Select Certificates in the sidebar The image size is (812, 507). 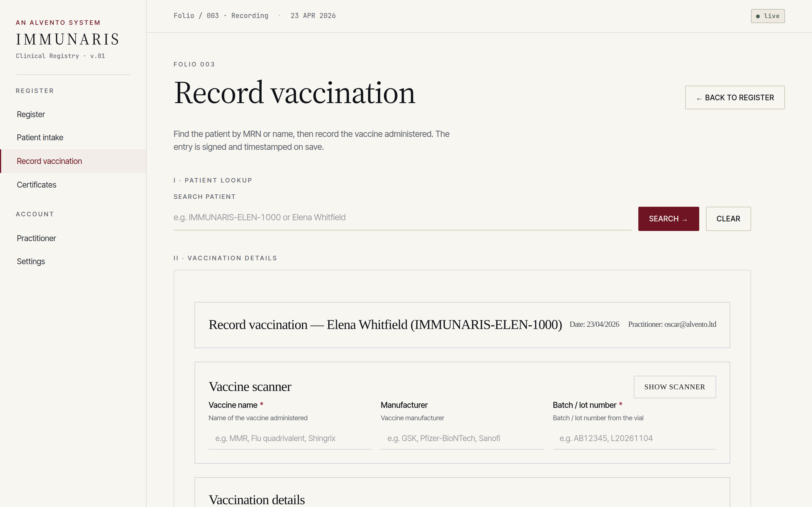36,184
